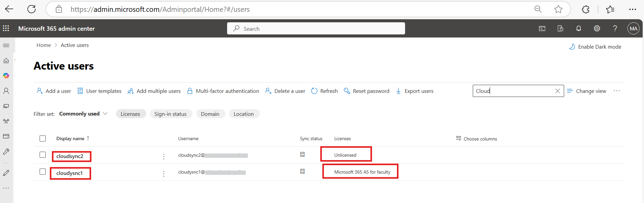Toggle the navigation hamburger menu
This screenshot has width=644, height=203.
click(x=6, y=45)
